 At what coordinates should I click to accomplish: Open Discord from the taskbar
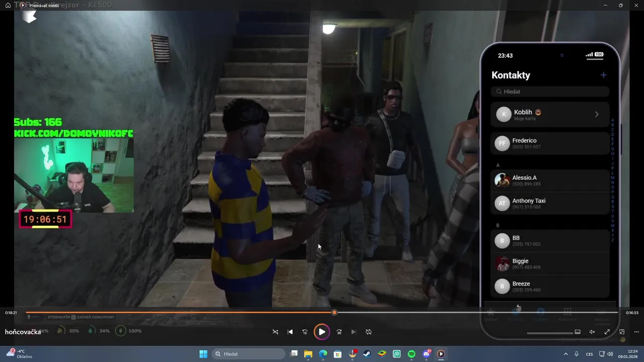(x=426, y=354)
